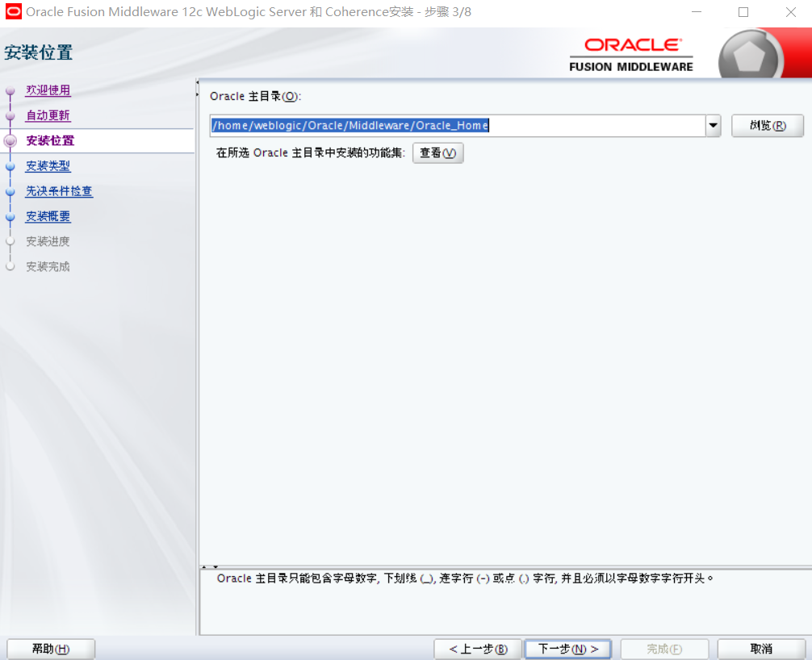The image size is (812, 660).
Task: Click 帮助(H) for installer help
Action: [50, 648]
